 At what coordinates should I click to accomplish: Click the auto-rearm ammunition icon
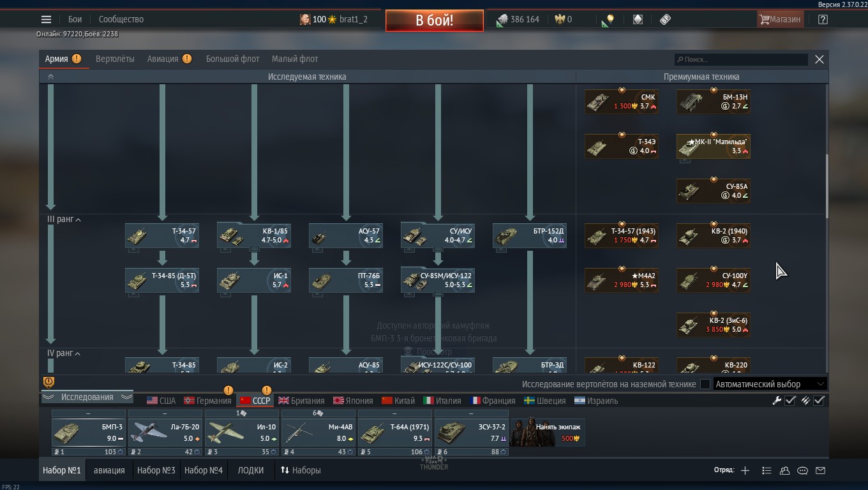pos(805,401)
